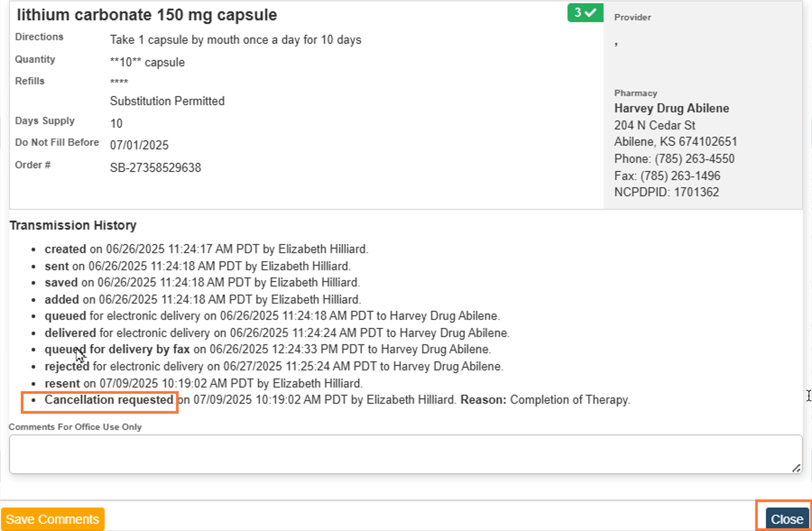The height and width of the screenshot is (531, 812).
Task: Click the Substitution Permitted text
Action: click(x=167, y=101)
